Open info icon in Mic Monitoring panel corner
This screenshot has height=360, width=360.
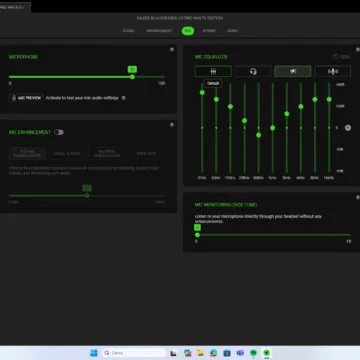358,197
